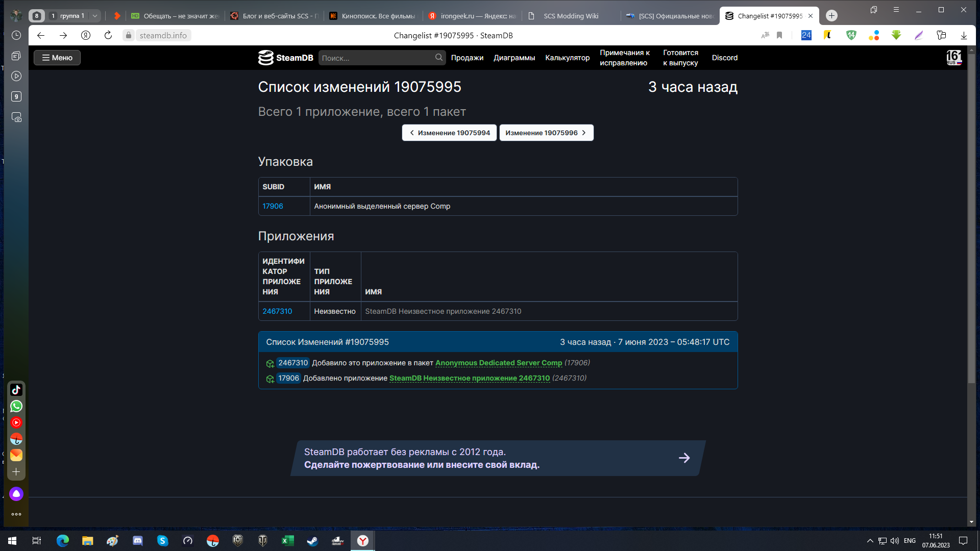This screenshot has width=980, height=551.
Task: Open WhatsApp from the browser sidebar
Action: [x=16, y=406]
